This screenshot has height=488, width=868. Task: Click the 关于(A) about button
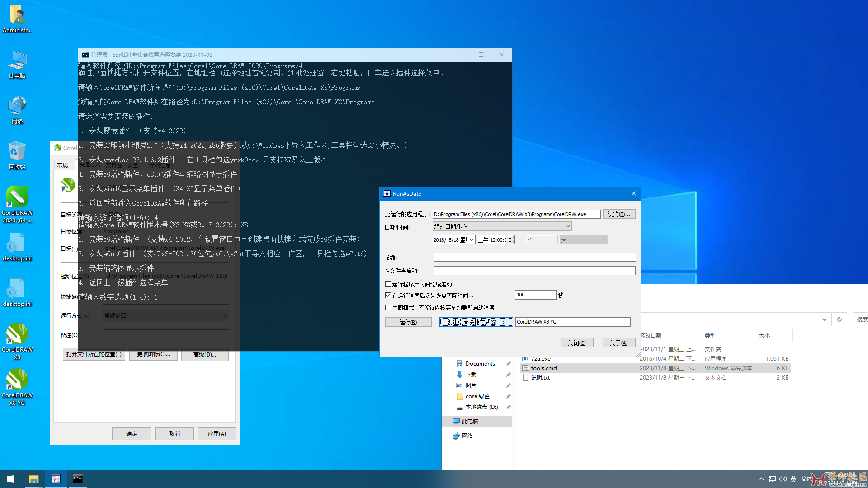point(619,343)
